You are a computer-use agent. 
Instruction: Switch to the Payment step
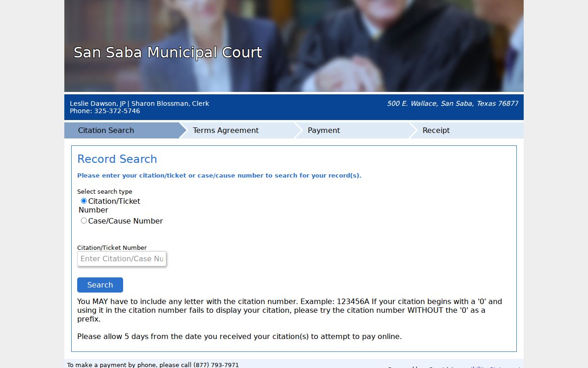point(351,130)
